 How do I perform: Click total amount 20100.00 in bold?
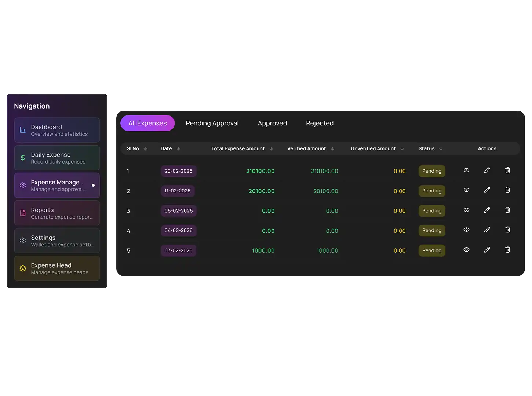point(262,191)
